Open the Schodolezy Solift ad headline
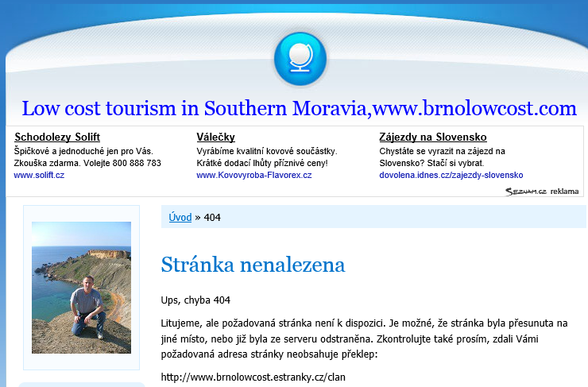Image resolution: width=588 pixels, height=387 pixels. 57,137
